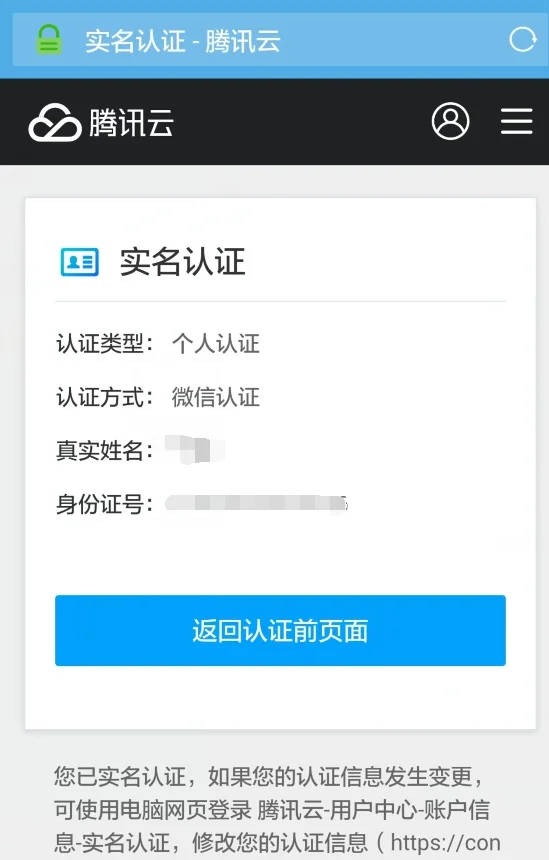Select the 个人认证 value text
Image resolution: width=549 pixels, height=860 pixels.
(x=216, y=344)
